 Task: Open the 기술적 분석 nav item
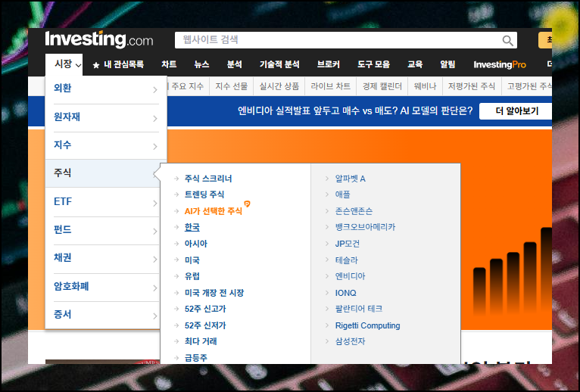click(x=279, y=64)
